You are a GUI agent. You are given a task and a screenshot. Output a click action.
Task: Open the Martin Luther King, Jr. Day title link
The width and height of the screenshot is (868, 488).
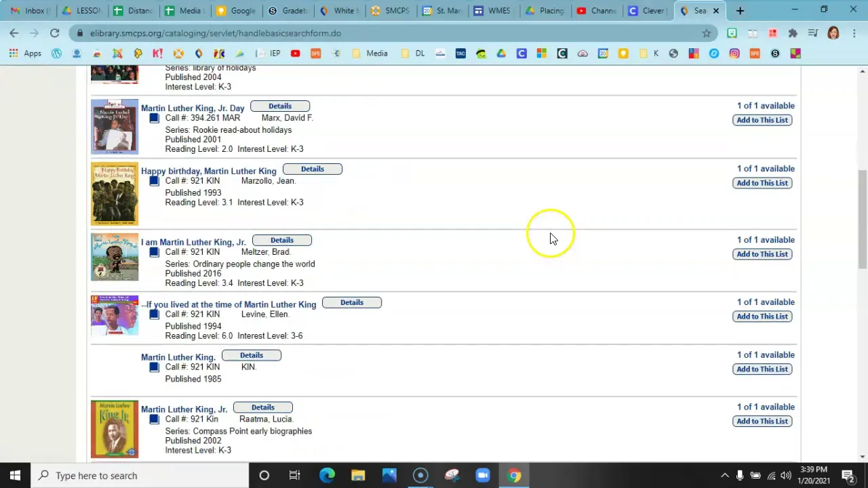click(193, 108)
